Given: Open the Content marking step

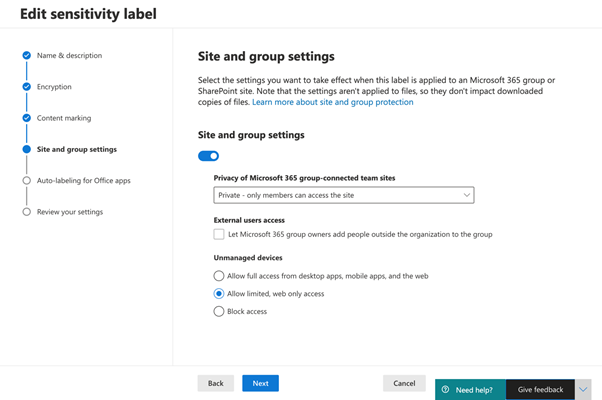Looking at the screenshot, I should click(64, 118).
